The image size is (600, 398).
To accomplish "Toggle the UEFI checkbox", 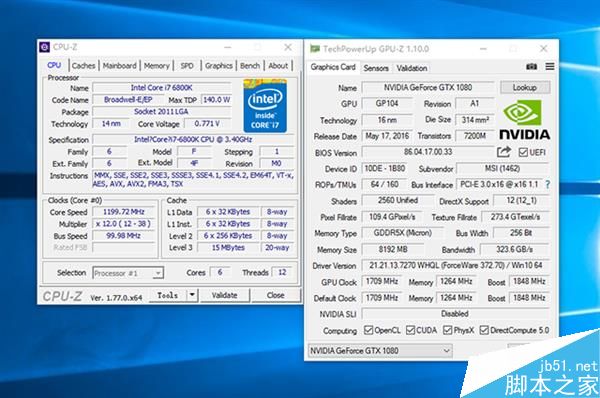I will point(523,152).
